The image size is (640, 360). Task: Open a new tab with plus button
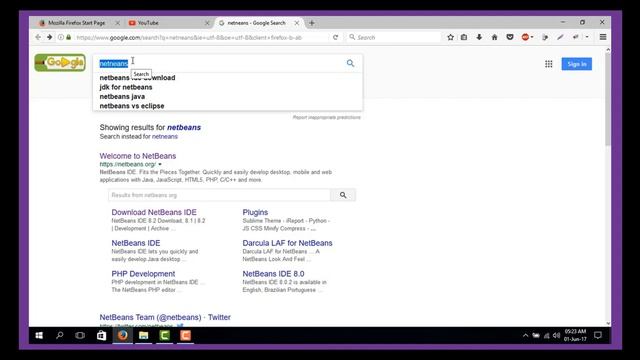click(x=312, y=23)
